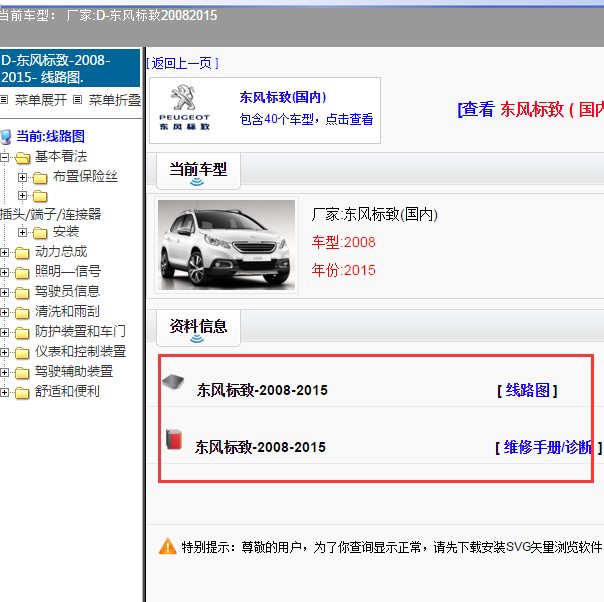Screen dimensions: 604x602
Task: Expand the 布置保险丝 tree node
Action: 22,177
